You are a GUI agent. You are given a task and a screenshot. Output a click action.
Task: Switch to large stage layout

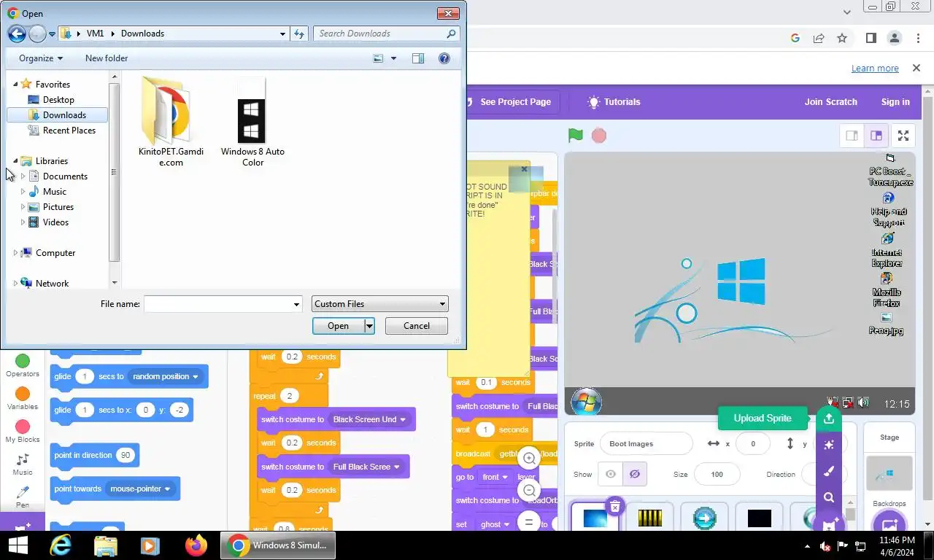[876, 136]
